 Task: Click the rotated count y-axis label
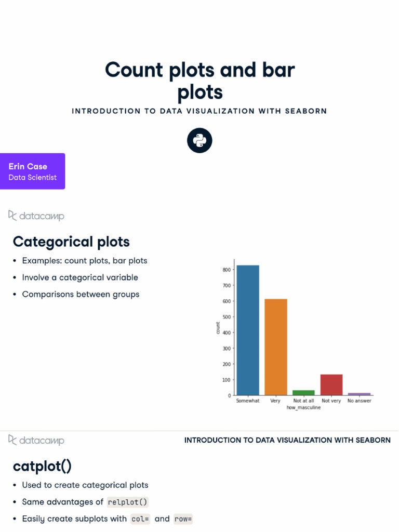pos(218,327)
